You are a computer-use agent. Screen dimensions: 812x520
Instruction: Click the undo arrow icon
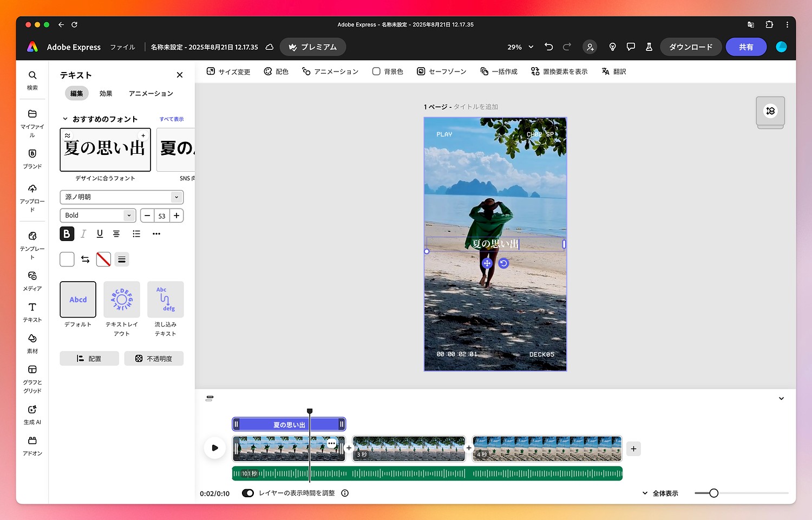pos(548,47)
